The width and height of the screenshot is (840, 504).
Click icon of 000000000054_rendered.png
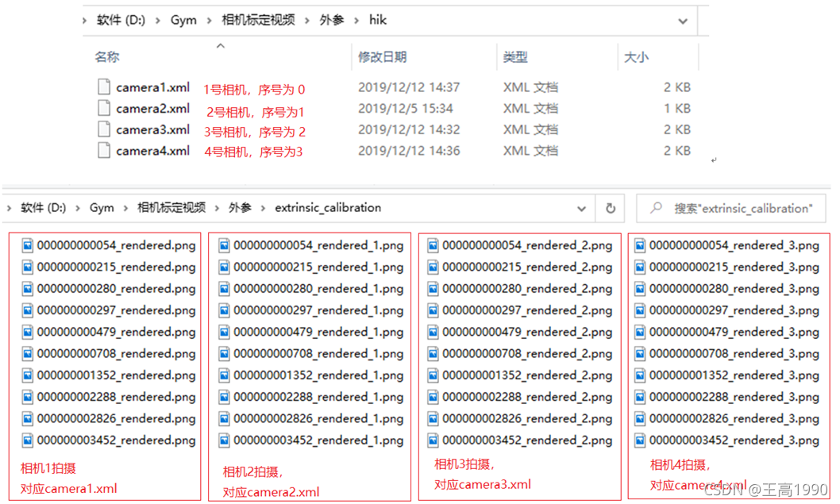(27, 245)
